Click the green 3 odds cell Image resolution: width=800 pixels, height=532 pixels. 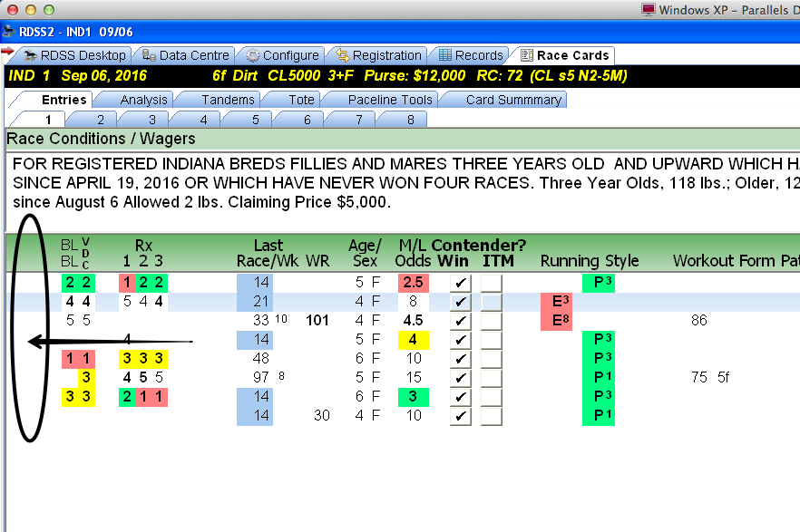[414, 396]
